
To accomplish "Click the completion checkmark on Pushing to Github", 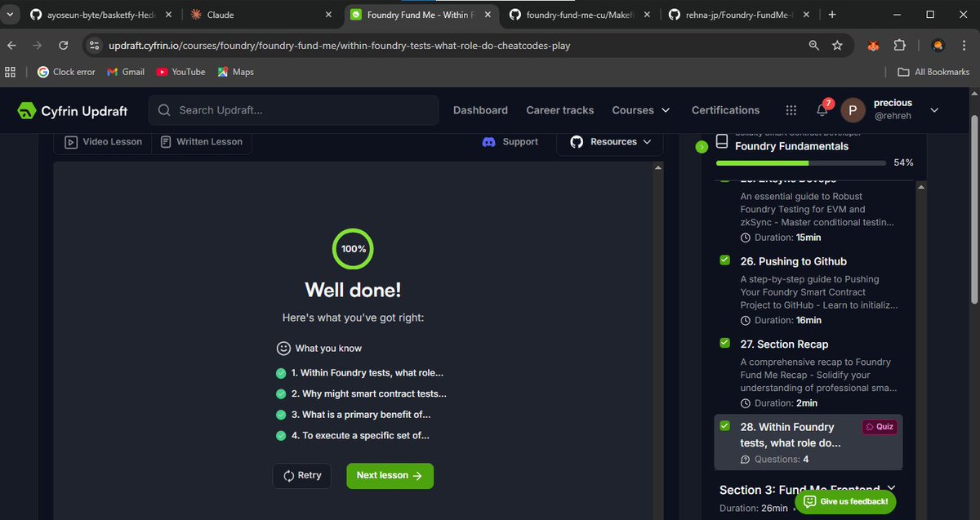I will coord(724,260).
